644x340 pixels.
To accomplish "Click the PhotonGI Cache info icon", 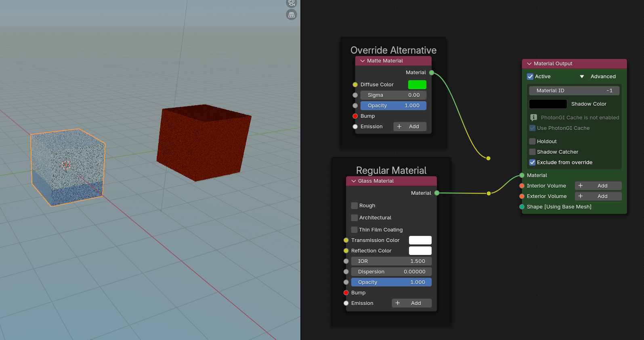I will coord(533,118).
